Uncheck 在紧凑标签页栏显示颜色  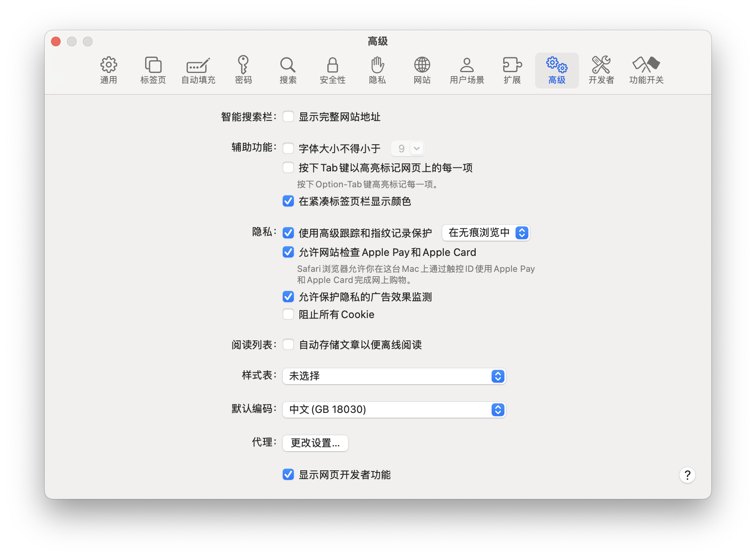288,201
